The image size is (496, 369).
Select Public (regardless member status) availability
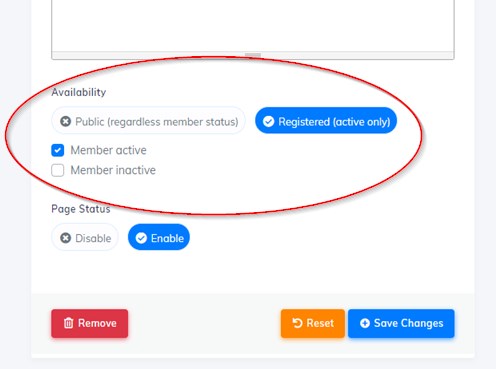(x=148, y=120)
